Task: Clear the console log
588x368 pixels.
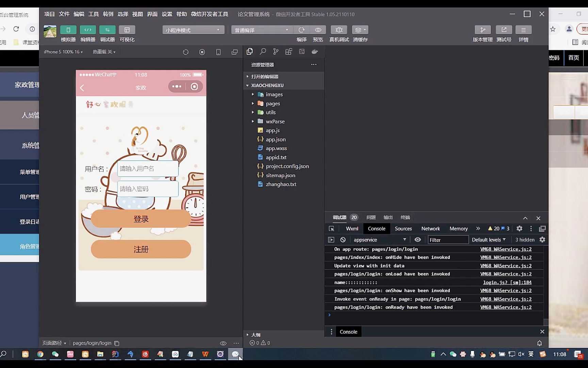Action: (343, 240)
